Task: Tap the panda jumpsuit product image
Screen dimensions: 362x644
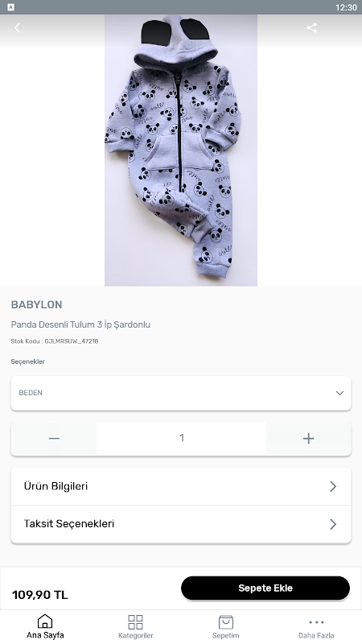Action: coord(181,151)
